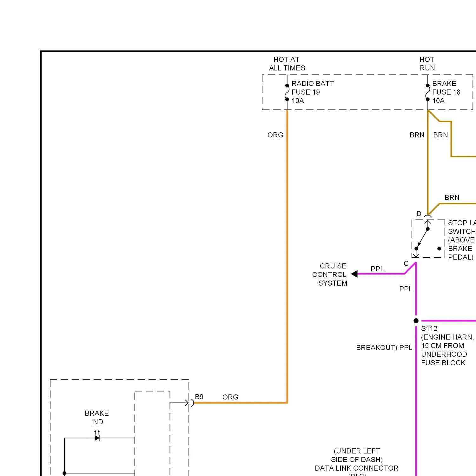Click the S112 splice dot

[x=416, y=321]
